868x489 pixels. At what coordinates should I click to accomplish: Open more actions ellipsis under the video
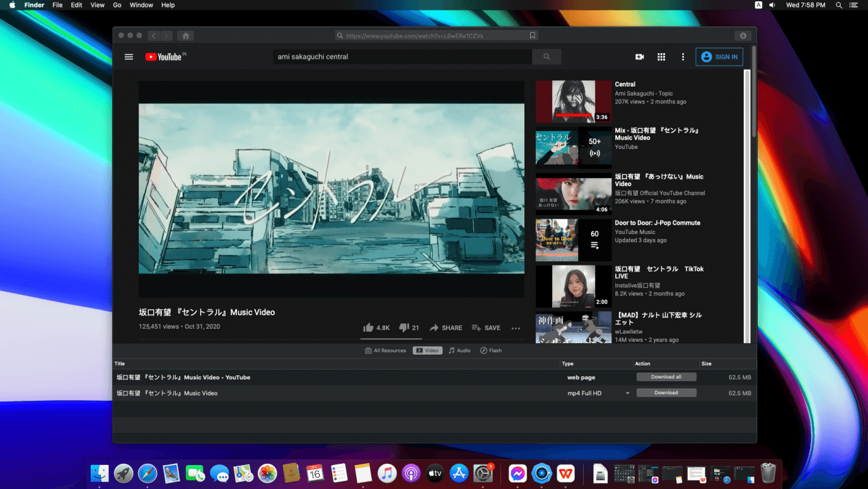[x=516, y=328]
